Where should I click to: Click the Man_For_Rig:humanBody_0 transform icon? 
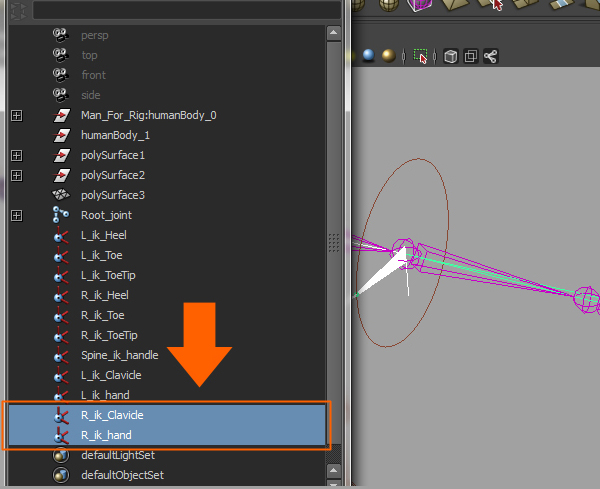(61, 115)
